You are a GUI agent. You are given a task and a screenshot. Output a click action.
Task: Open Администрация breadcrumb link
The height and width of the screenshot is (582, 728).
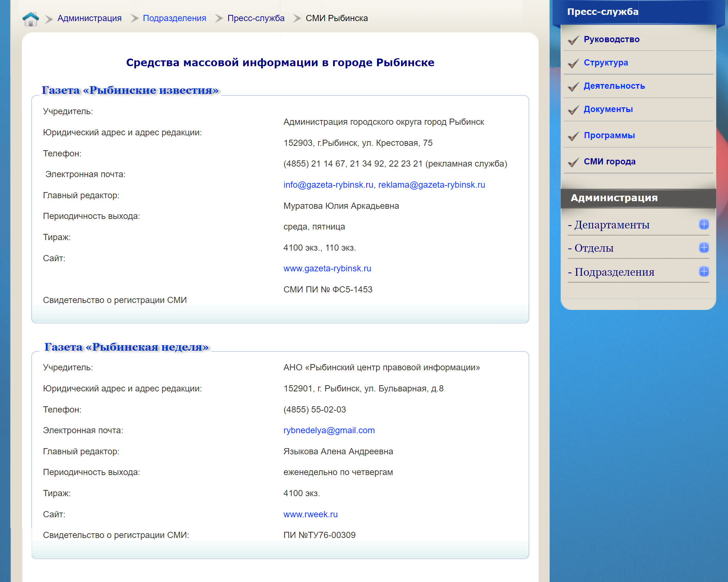click(90, 18)
